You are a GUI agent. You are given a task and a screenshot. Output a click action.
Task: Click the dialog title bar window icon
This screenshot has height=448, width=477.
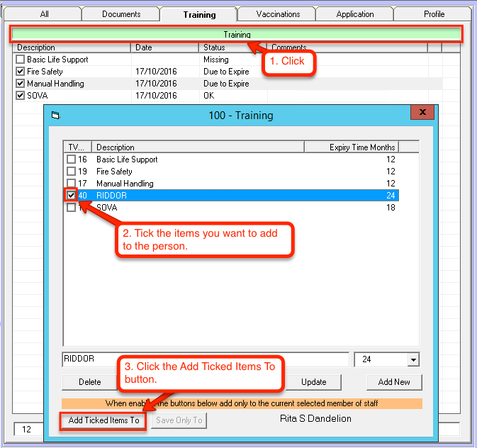pos(56,115)
